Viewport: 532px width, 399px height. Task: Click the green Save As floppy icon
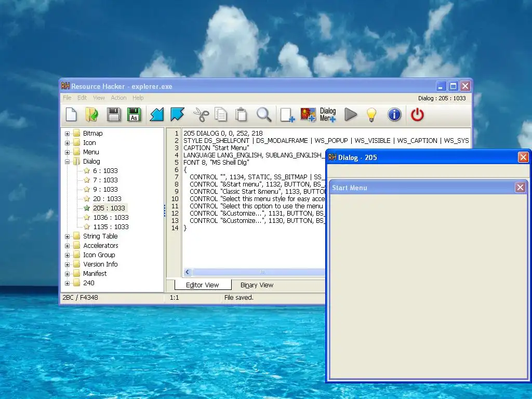[x=134, y=114]
